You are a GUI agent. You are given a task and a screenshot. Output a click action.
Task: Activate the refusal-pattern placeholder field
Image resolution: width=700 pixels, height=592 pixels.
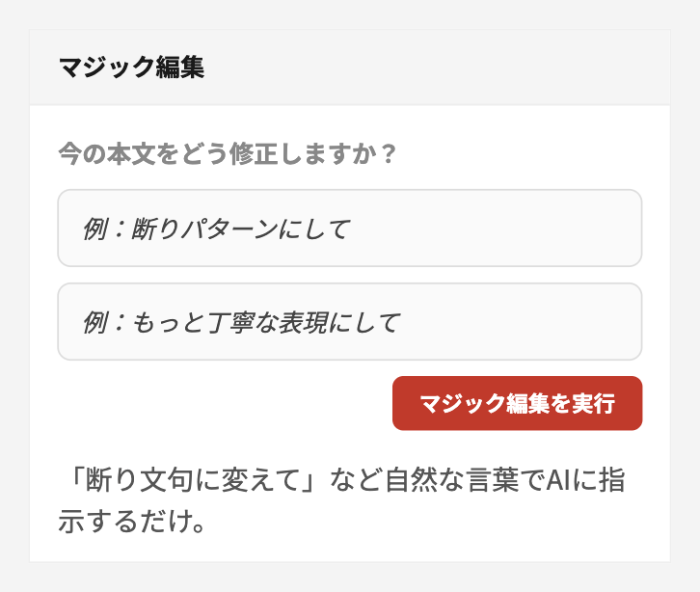coord(349,229)
